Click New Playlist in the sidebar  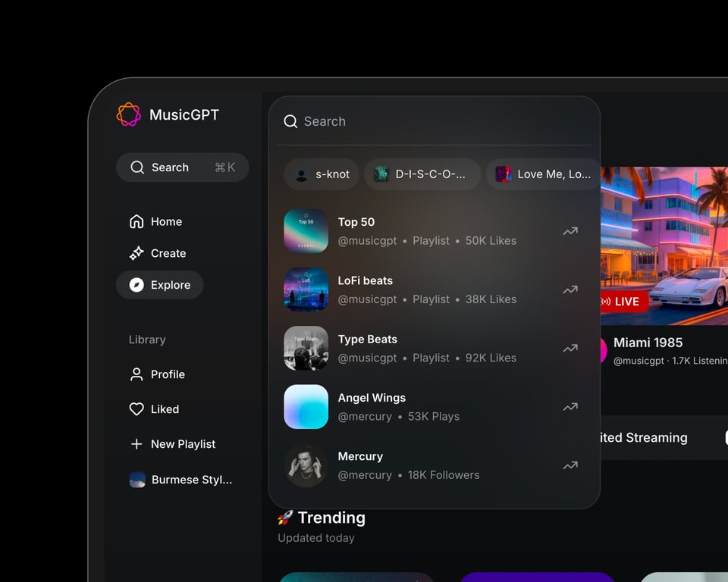point(172,444)
